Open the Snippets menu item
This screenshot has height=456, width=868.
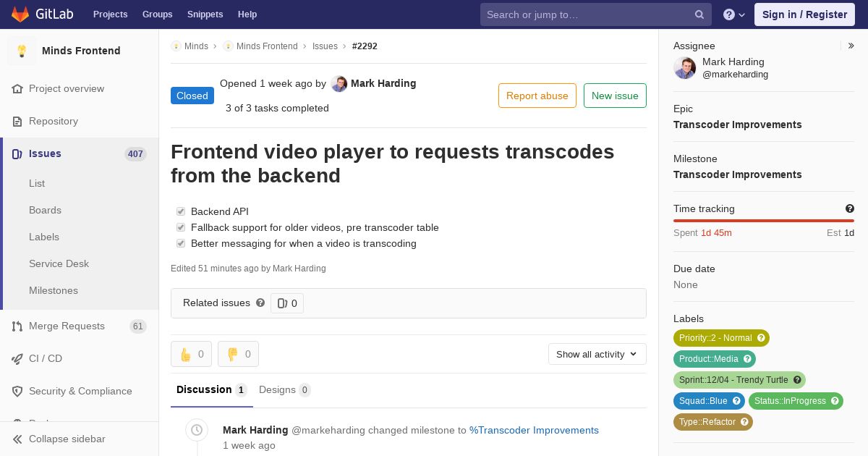pyautogui.click(x=205, y=14)
